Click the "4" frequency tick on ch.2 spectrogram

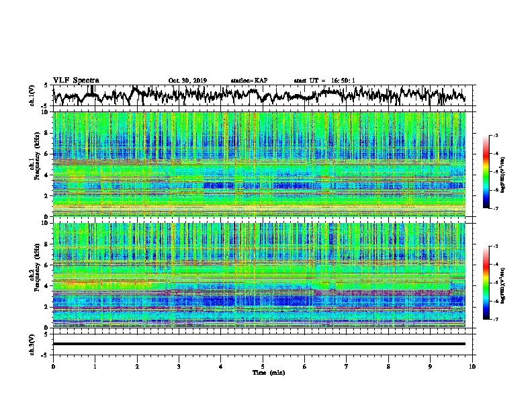point(47,286)
